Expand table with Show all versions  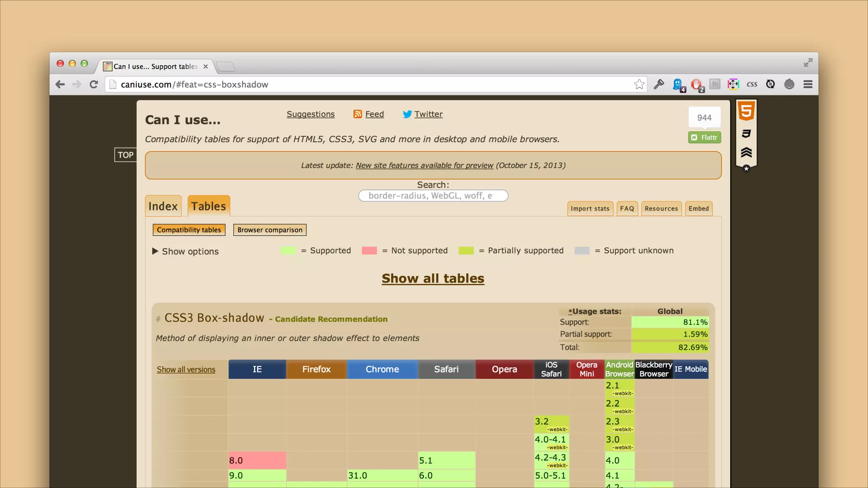pos(186,369)
